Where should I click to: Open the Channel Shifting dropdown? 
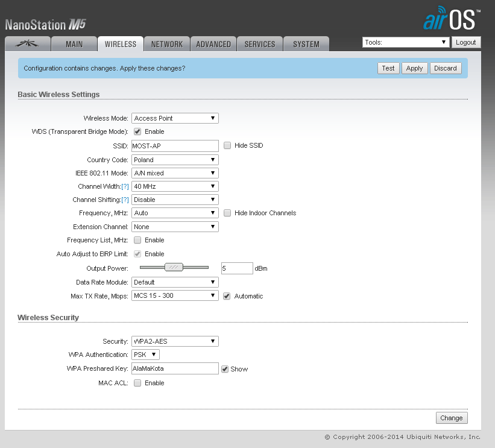[175, 200]
